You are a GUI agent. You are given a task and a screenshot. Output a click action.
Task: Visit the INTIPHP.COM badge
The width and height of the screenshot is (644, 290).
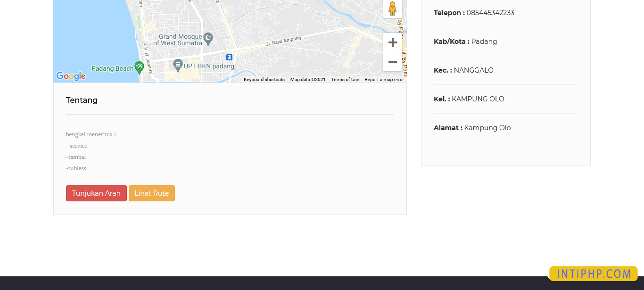(593, 273)
